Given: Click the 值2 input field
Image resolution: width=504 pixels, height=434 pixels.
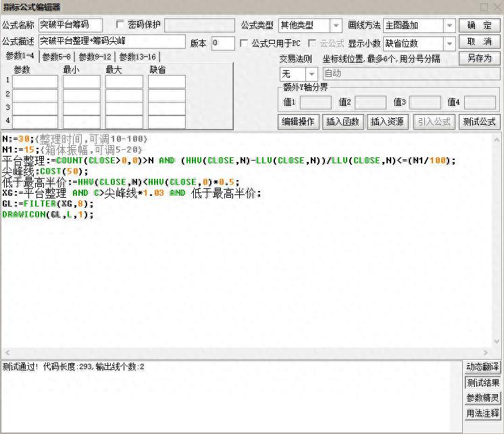Looking at the screenshot, I should (370, 103).
